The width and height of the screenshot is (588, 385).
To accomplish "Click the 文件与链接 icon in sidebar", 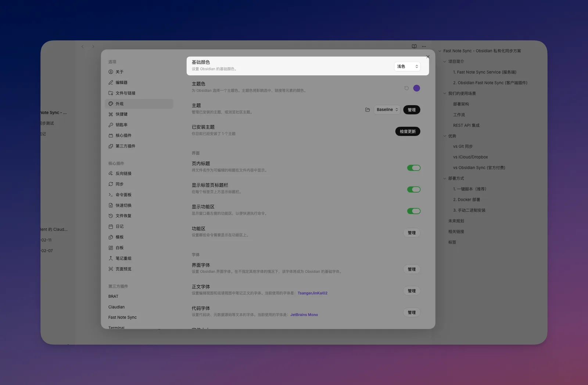I will click(111, 93).
